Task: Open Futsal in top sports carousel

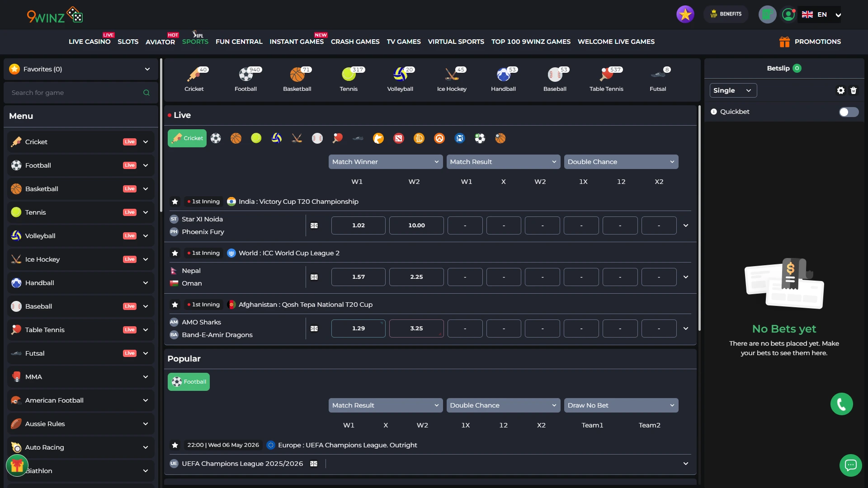Action: pyautogui.click(x=658, y=79)
